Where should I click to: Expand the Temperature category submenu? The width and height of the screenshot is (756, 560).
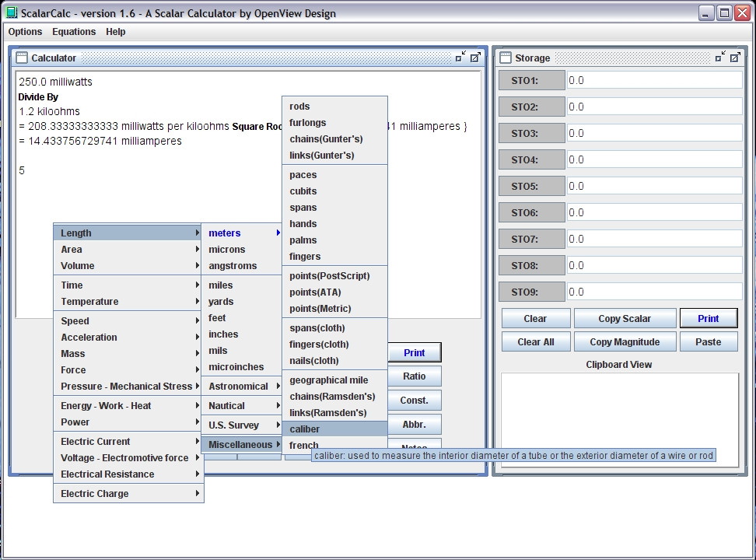[x=128, y=302]
